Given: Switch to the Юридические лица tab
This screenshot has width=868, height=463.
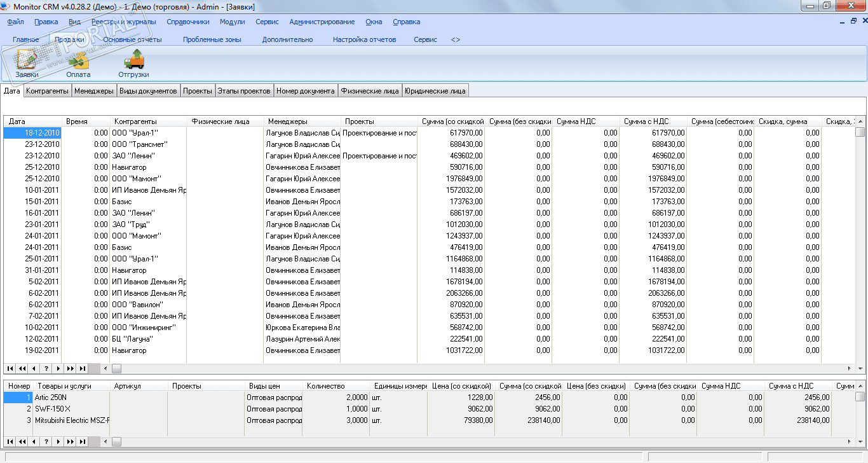Looking at the screenshot, I should (435, 91).
